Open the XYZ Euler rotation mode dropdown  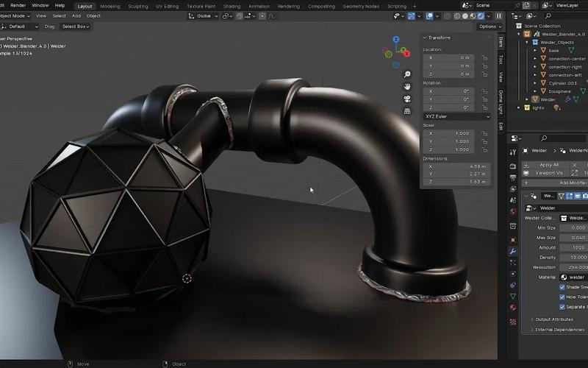(x=457, y=116)
